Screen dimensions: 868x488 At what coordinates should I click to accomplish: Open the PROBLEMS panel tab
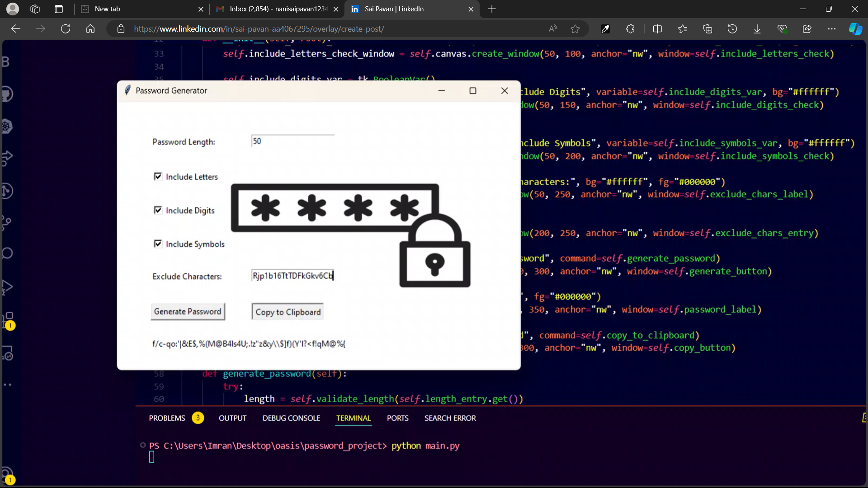(167, 418)
